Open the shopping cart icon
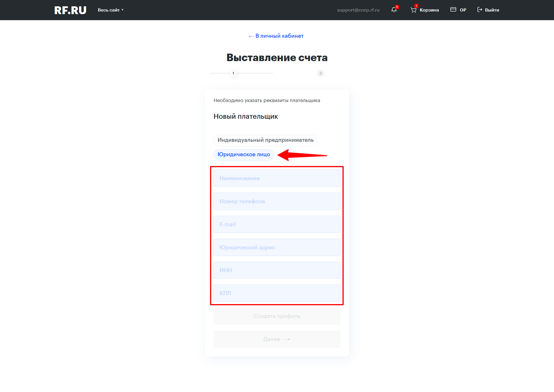The width and height of the screenshot is (554, 392). tap(413, 10)
